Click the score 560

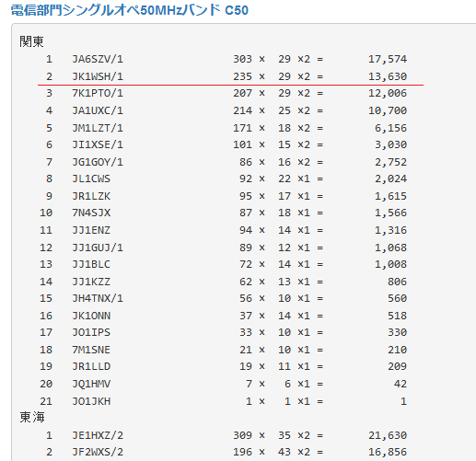[398, 298]
